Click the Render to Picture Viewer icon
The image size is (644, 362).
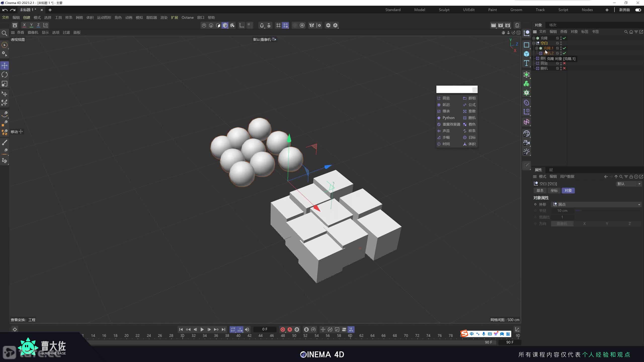pos(501,25)
